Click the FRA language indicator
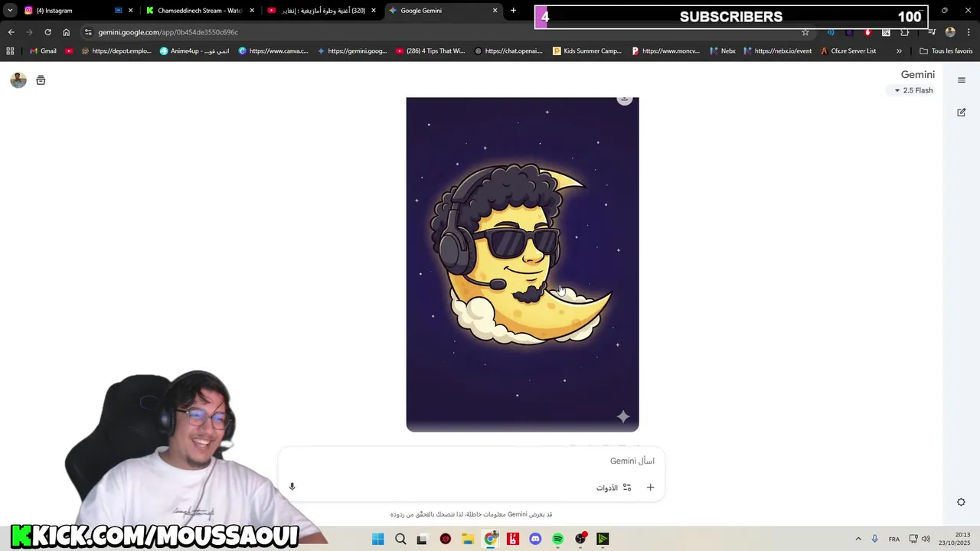This screenshot has width=980, height=551. tap(894, 540)
